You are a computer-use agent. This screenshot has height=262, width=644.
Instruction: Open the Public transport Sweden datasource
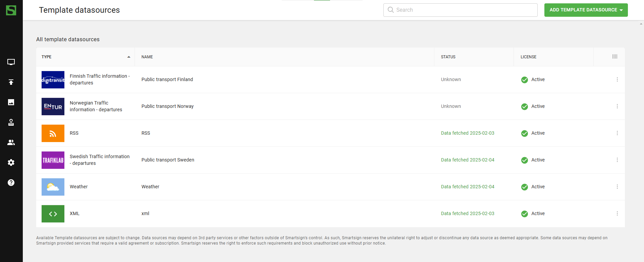(x=168, y=160)
